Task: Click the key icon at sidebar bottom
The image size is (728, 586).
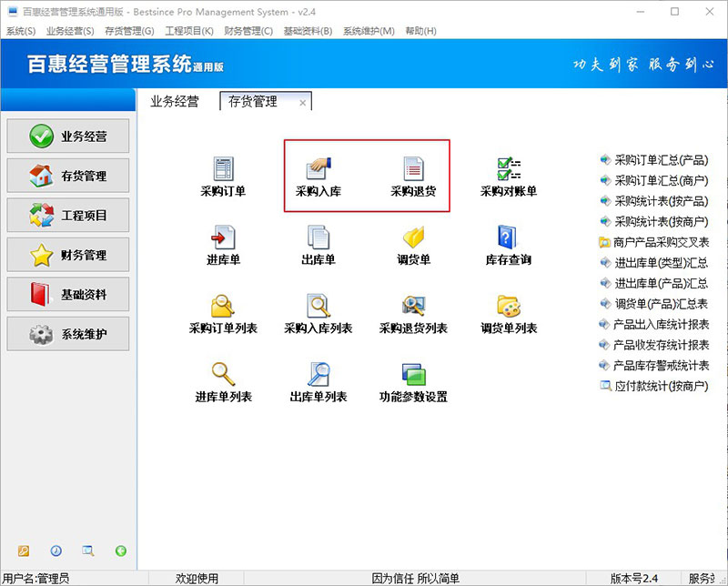Action: (x=24, y=551)
